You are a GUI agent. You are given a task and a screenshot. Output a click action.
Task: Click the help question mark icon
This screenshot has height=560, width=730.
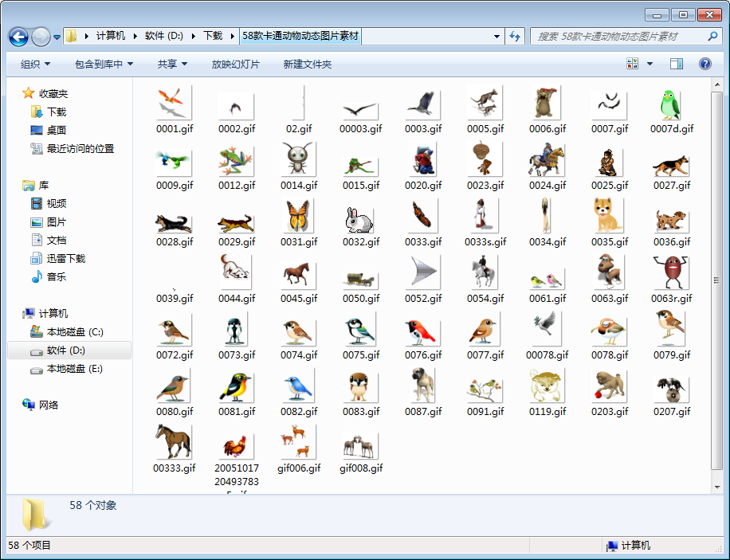pyautogui.click(x=704, y=64)
